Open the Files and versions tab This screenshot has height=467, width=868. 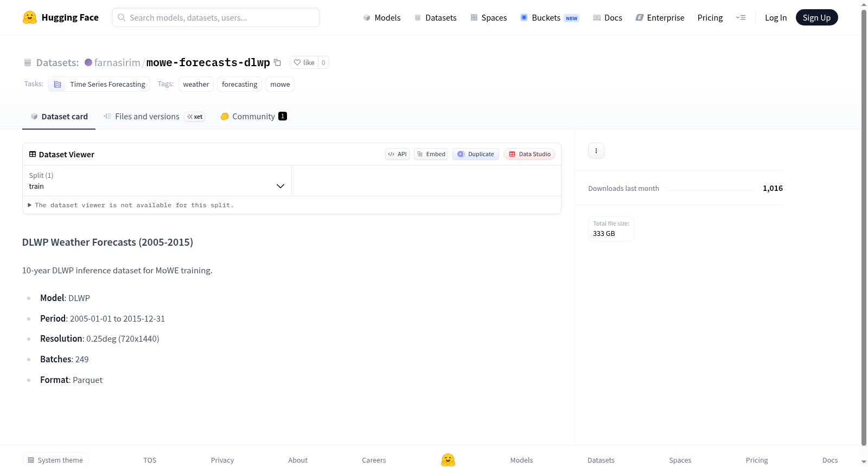click(x=154, y=117)
